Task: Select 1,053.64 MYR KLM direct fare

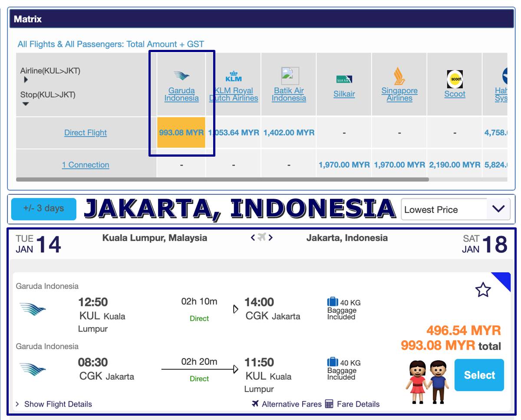Action: click(234, 132)
